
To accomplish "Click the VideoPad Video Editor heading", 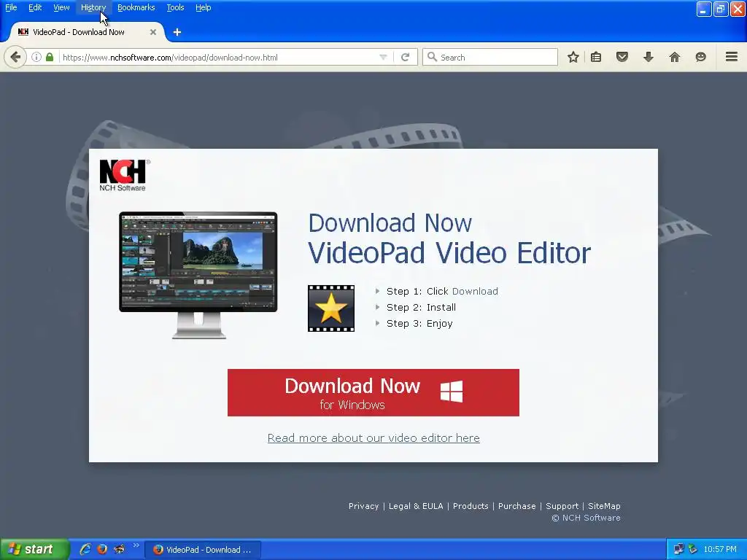I will (x=449, y=252).
